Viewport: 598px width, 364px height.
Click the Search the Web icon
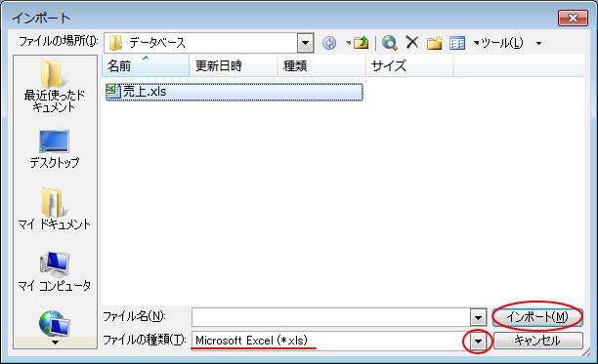pos(390,43)
